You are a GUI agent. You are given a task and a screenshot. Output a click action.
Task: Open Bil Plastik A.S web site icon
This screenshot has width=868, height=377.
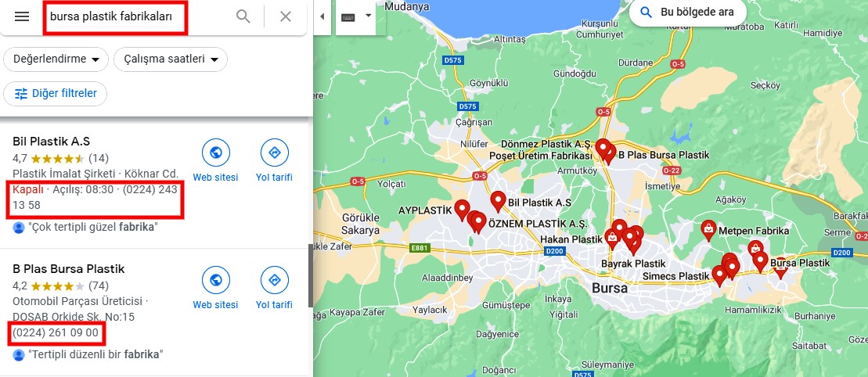click(x=216, y=153)
